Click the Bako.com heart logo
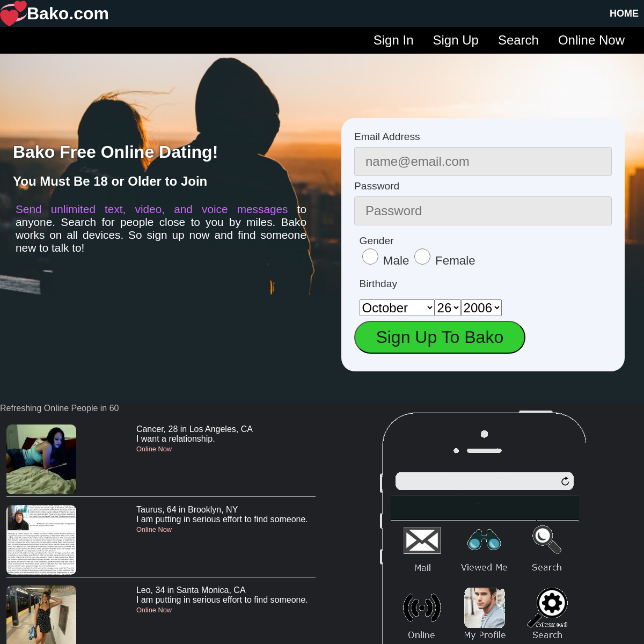This screenshot has height=644, width=644. click(13, 13)
